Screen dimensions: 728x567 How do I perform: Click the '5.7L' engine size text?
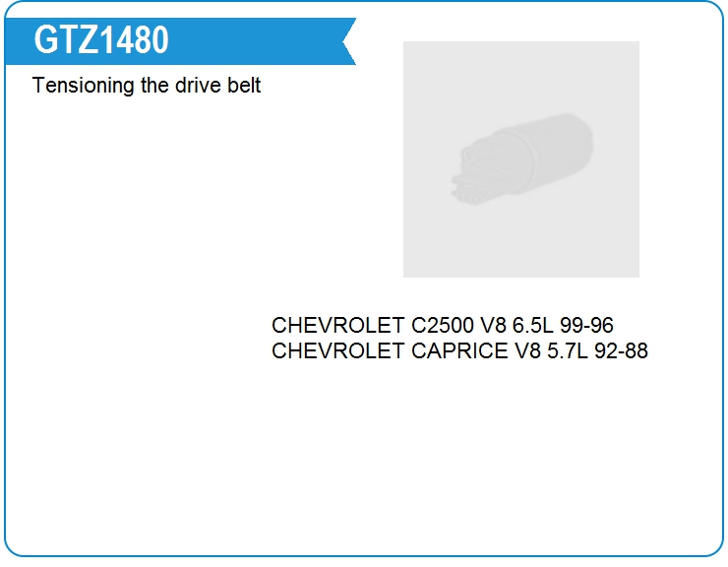coord(567,350)
